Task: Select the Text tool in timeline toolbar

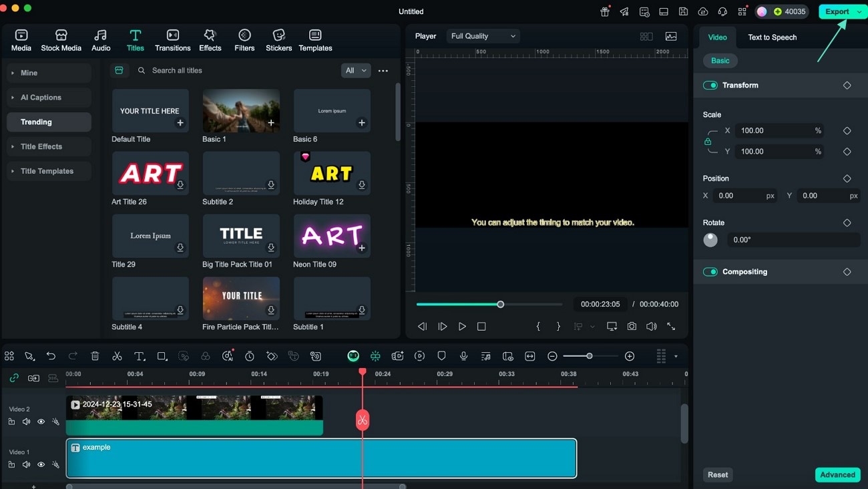Action: tap(139, 357)
